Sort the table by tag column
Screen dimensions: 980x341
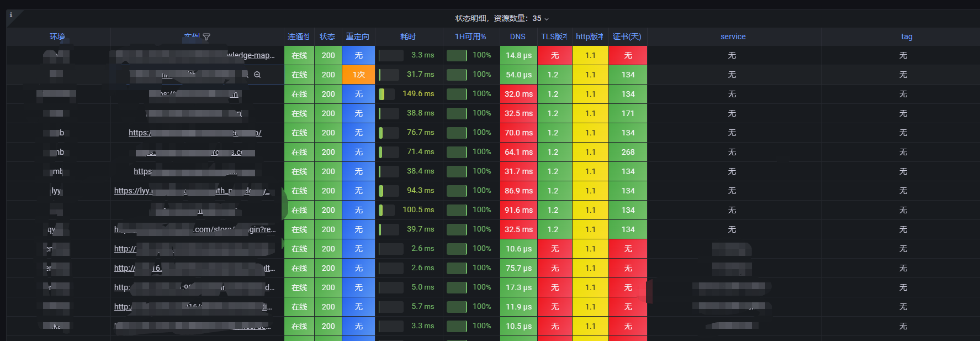coord(907,36)
